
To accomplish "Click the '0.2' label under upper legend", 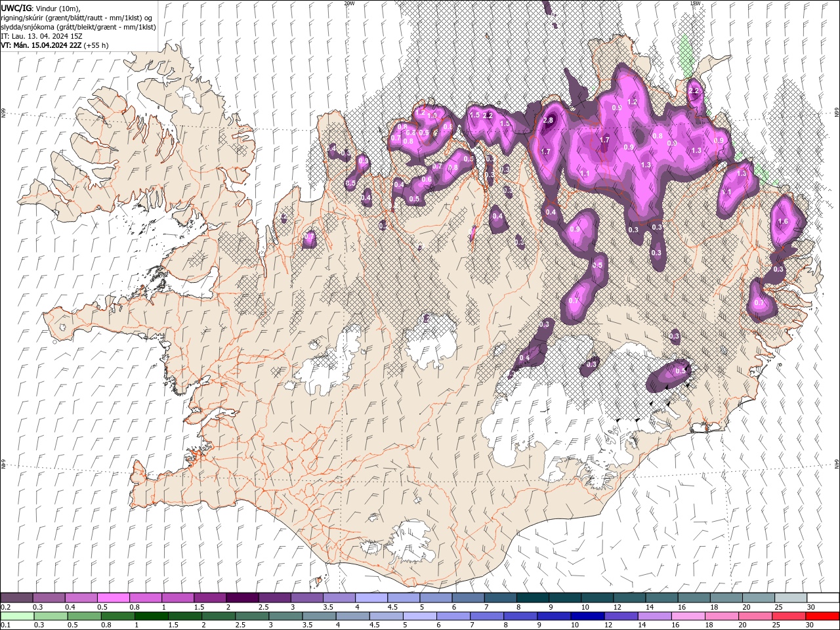I will click(5, 607).
